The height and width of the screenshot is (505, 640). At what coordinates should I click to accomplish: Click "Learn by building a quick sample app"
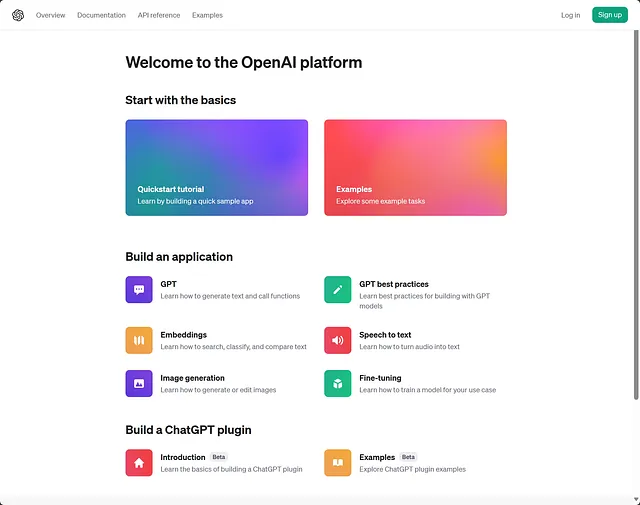pos(195,201)
